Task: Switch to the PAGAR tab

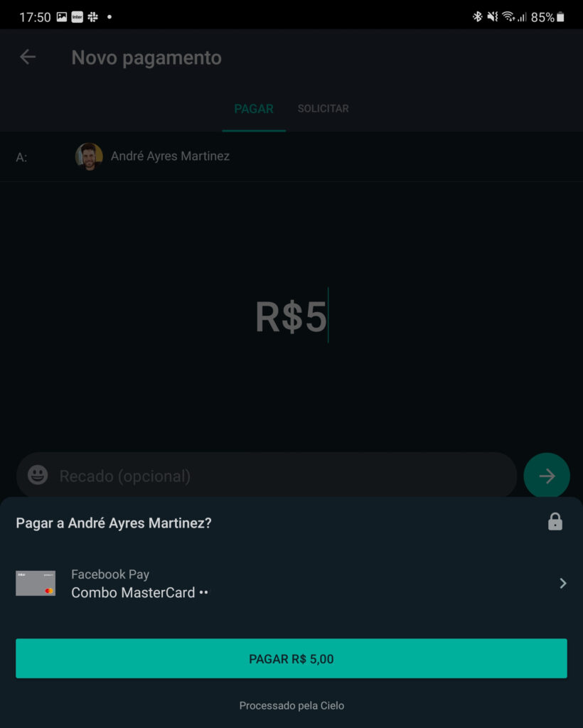Action: pyautogui.click(x=254, y=109)
